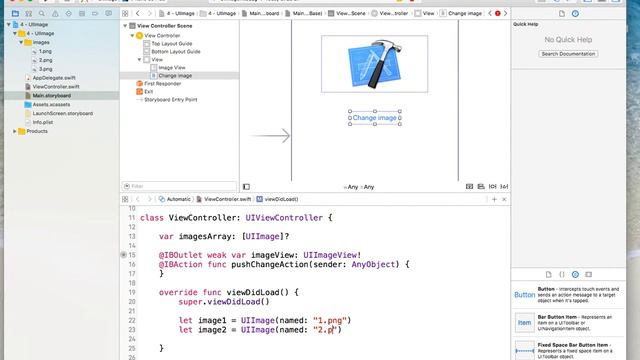Image resolution: width=640 pixels, height=360 pixels.
Task: Open the Issue navigator warning icon
Action: 55,13
